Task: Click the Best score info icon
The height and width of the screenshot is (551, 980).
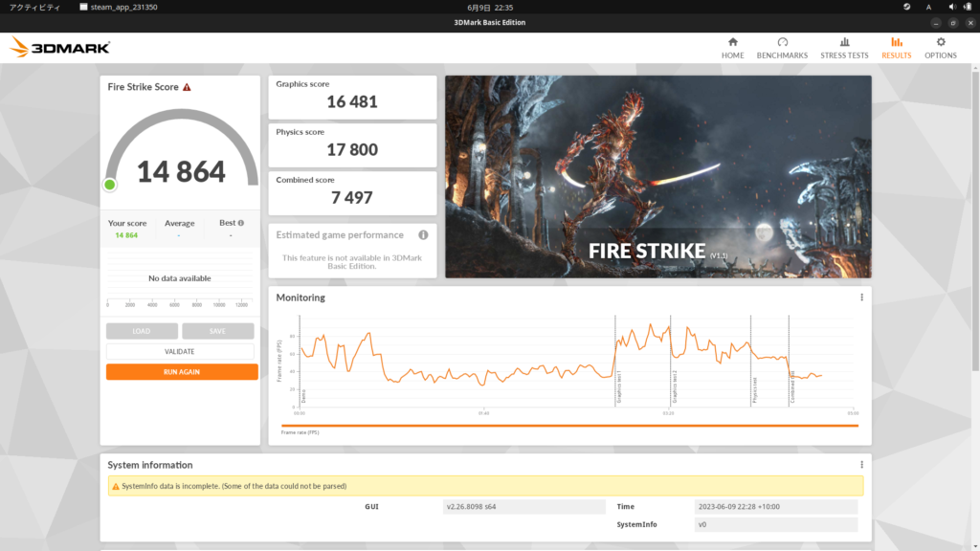Action: point(240,223)
